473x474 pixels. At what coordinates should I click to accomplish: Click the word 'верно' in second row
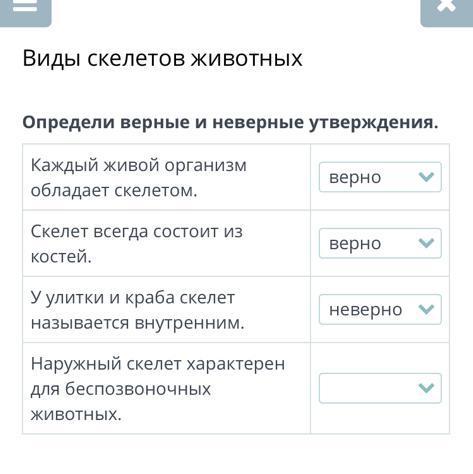tap(355, 244)
